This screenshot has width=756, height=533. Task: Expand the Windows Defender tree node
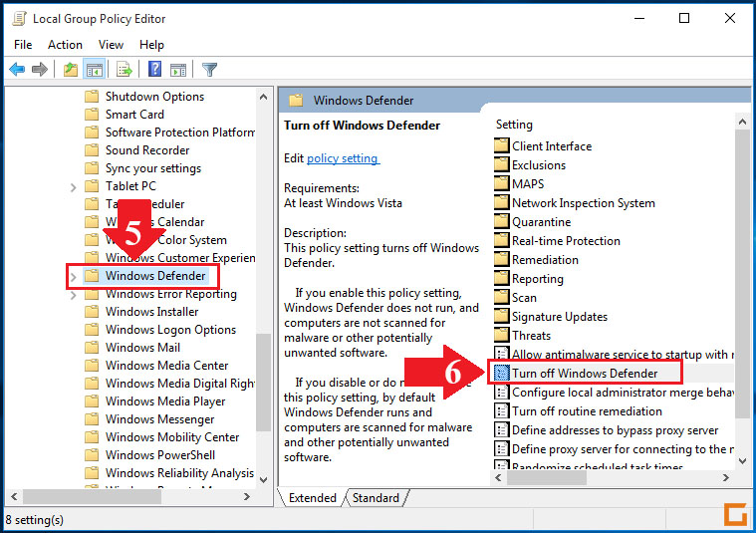[74, 277]
